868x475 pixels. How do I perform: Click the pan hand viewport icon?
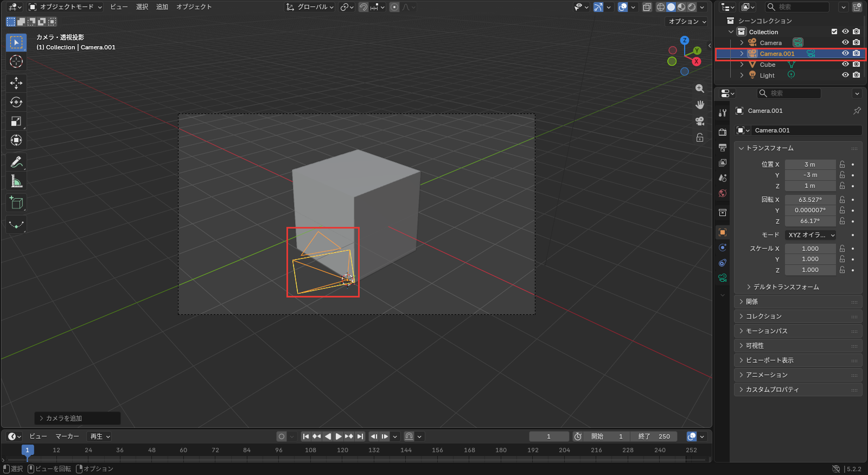coord(700,105)
